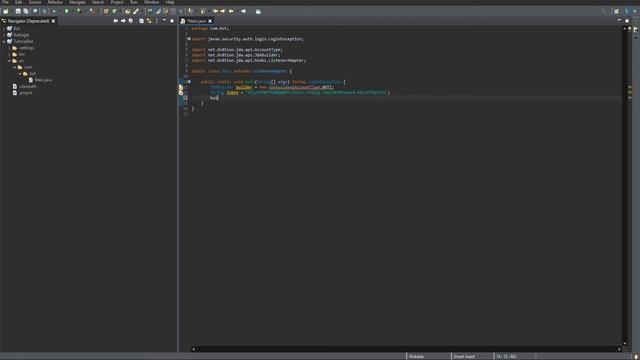Screen dimensions: 640x360
Task: Open the Refactor menu
Action: 55,2
